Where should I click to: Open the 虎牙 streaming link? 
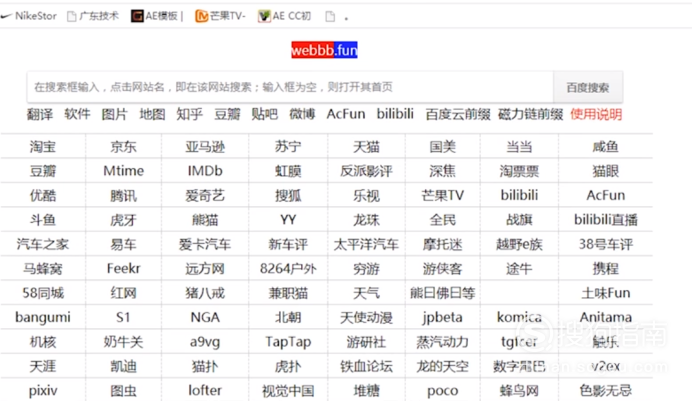click(x=124, y=220)
